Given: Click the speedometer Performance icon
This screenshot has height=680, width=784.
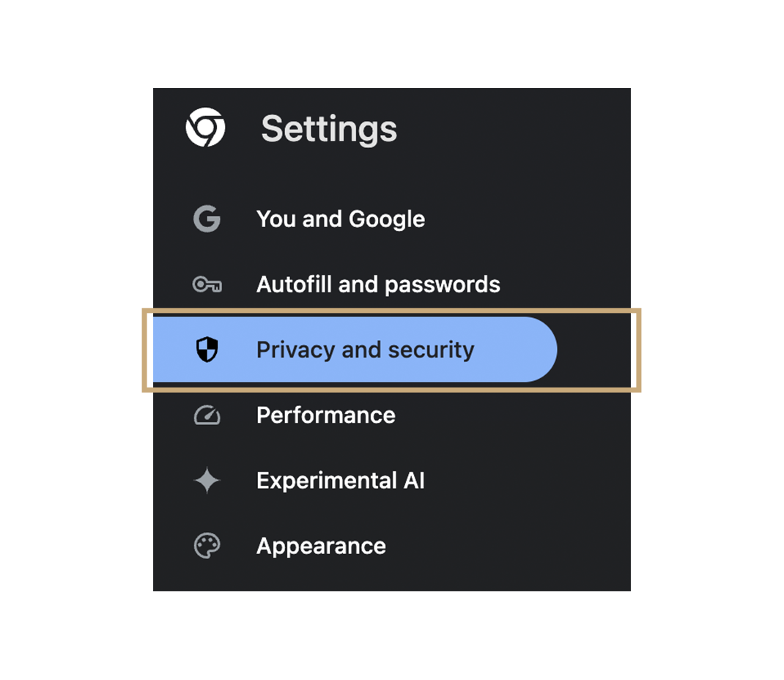Looking at the screenshot, I should click(x=207, y=415).
